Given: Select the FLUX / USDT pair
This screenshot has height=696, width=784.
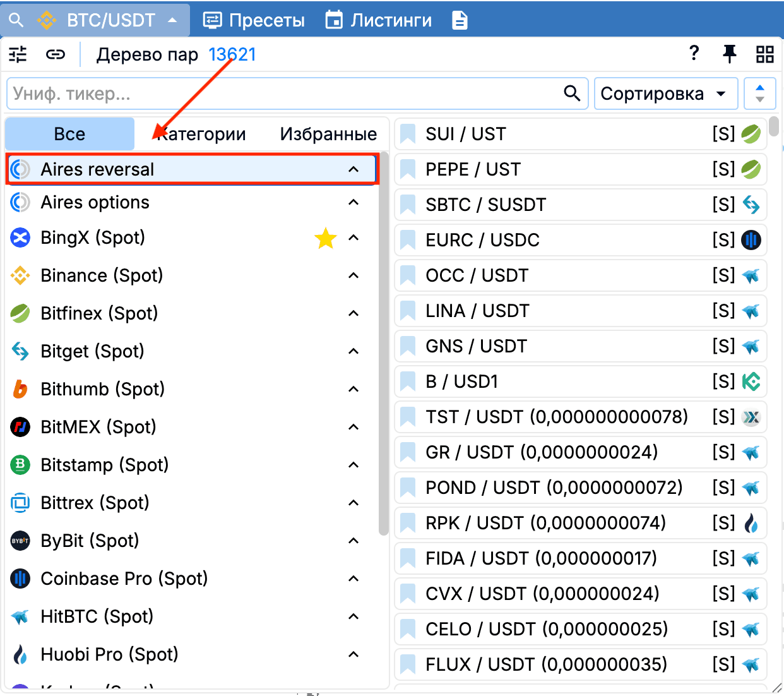Looking at the screenshot, I should click(581, 664).
